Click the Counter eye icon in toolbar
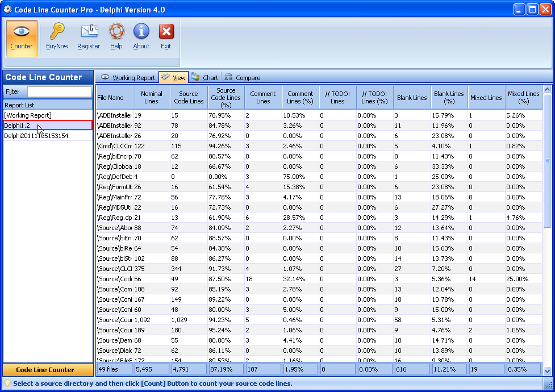 point(22,32)
